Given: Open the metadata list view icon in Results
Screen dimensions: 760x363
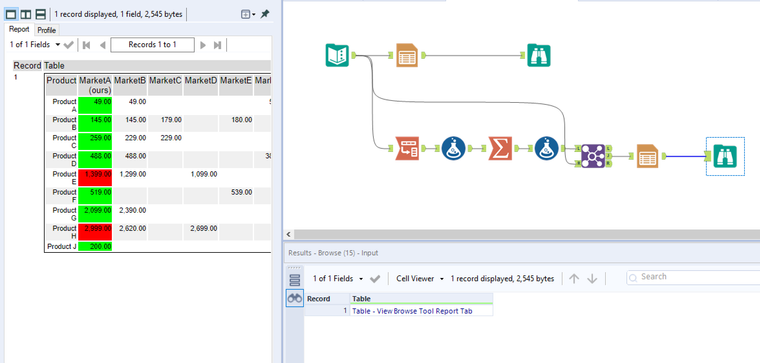Looking at the screenshot, I should point(295,280).
